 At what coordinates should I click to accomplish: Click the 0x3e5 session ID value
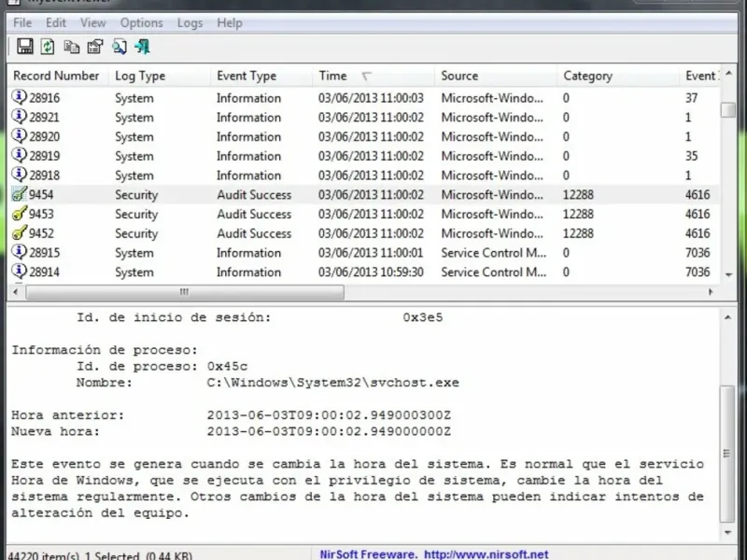point(423,317)
